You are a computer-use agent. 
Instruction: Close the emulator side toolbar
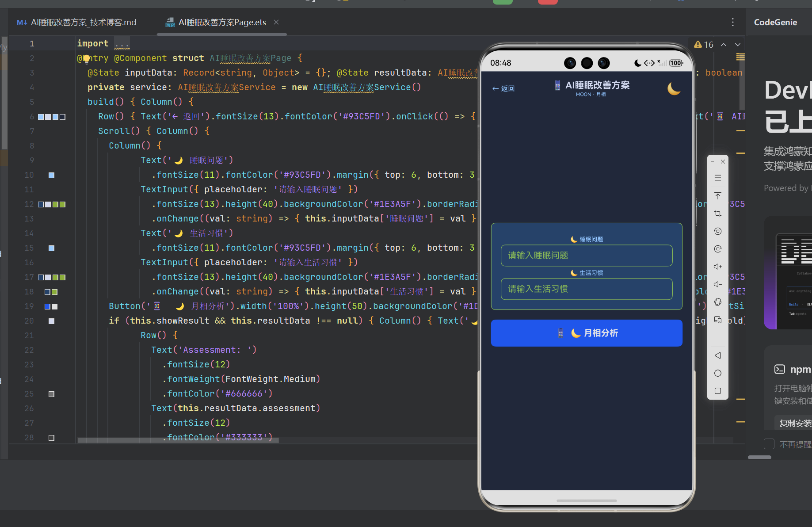click(x=723, y=162)
